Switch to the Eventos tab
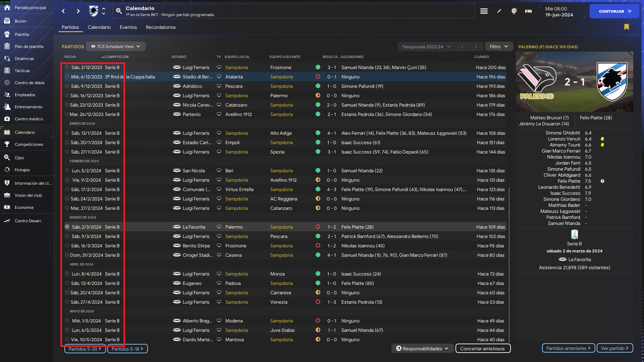 (x=128, y=27)
